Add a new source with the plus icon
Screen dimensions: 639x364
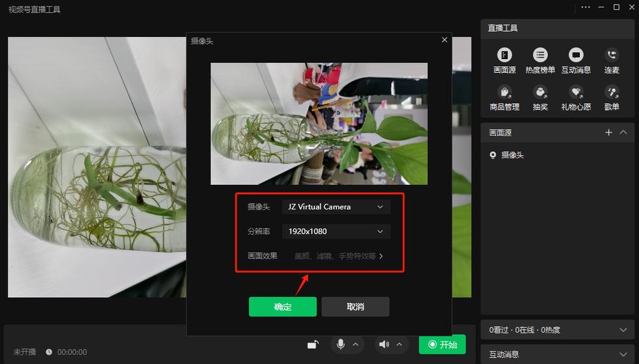(608, 132)
